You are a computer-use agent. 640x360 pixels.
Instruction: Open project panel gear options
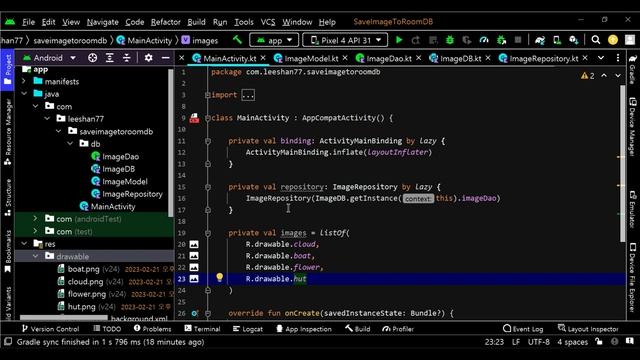click(x=148, y=58)
